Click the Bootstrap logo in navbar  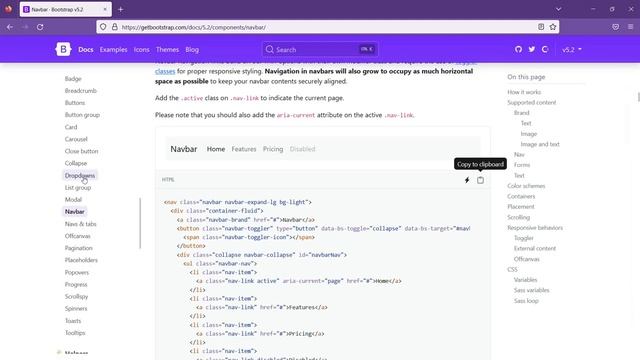63,49
